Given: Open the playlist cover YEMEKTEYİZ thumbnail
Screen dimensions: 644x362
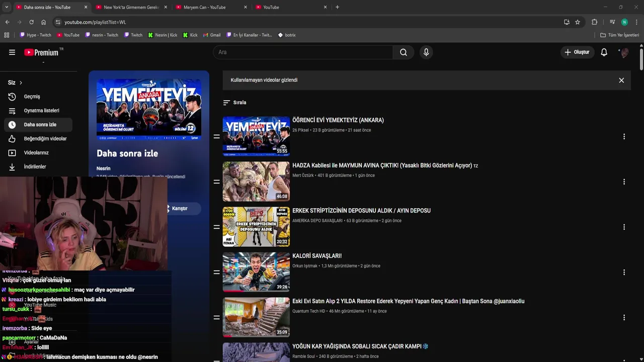Looking at the screenshot, I should [x=149, y=109].
